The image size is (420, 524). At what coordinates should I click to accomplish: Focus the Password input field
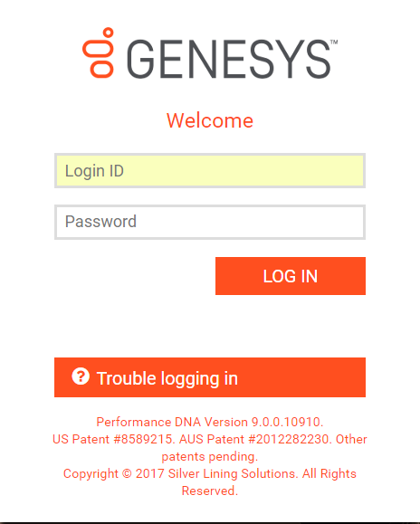point(210,222)
